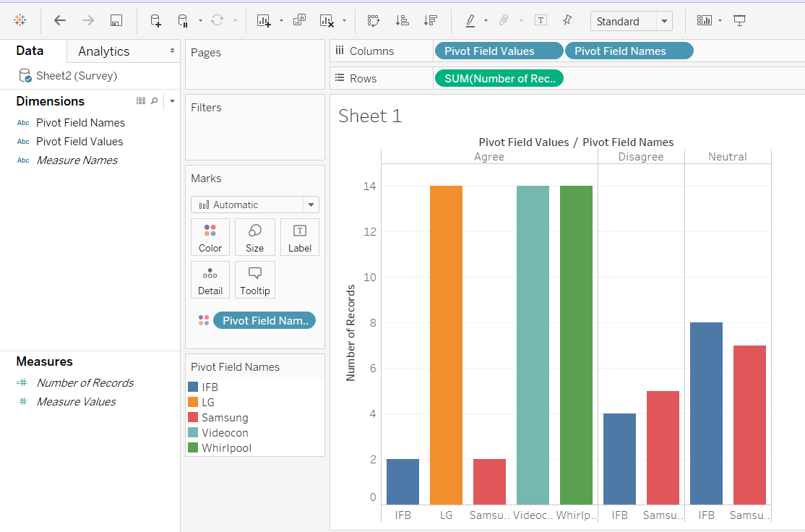The width and height of the screenshot is (805, 532).
Task: Click the orange LG Agree bar
Action: [446, 345]
